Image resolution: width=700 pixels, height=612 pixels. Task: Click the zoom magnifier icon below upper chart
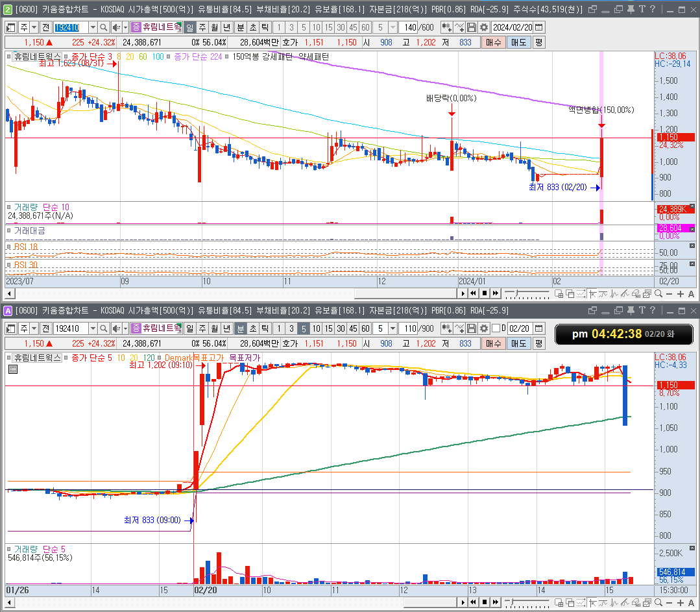658,294
